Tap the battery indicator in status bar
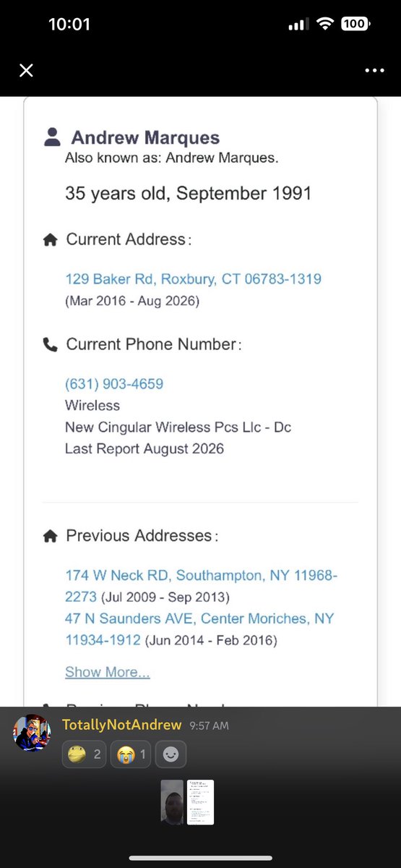 click(354, 24)
